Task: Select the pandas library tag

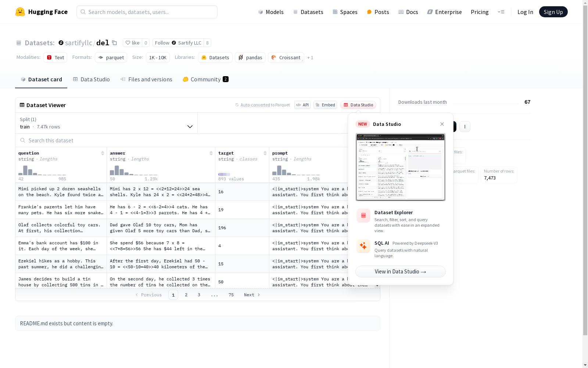Action: point(250,57)
